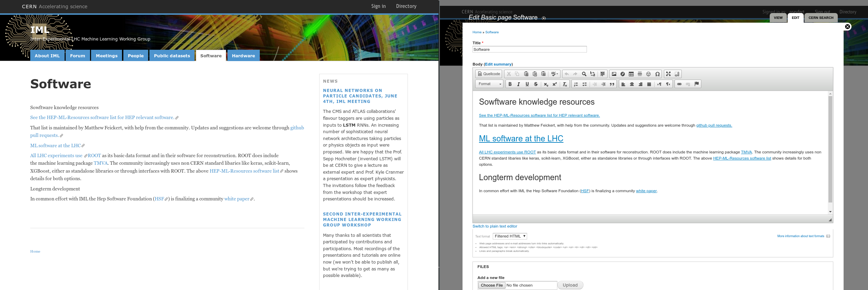Click the Insert Image icon

[614, 74]
